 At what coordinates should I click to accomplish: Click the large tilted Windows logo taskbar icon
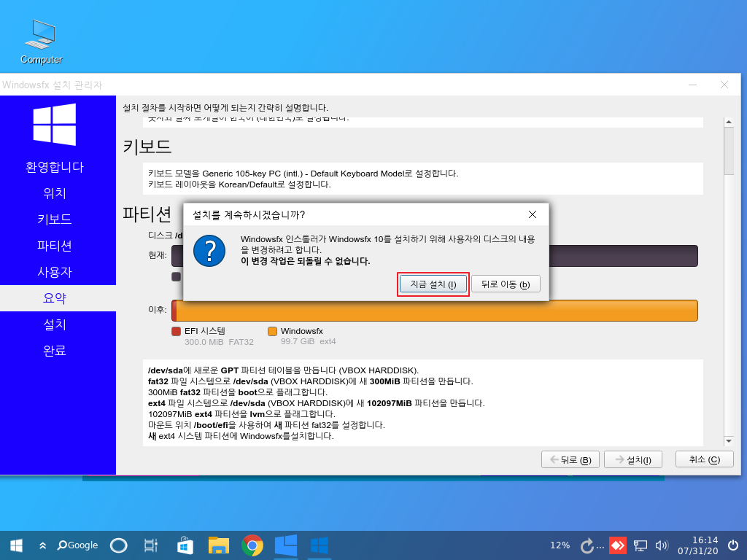tap(286, 545)
